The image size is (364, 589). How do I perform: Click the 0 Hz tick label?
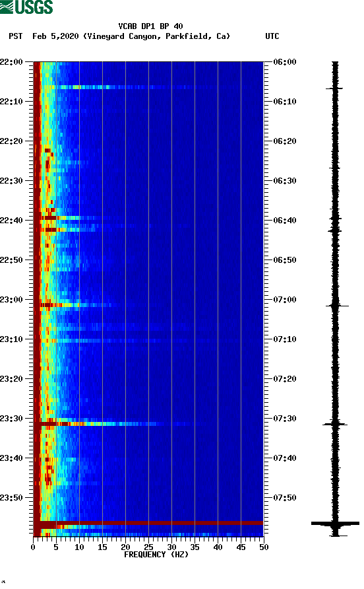coord(33,547)
